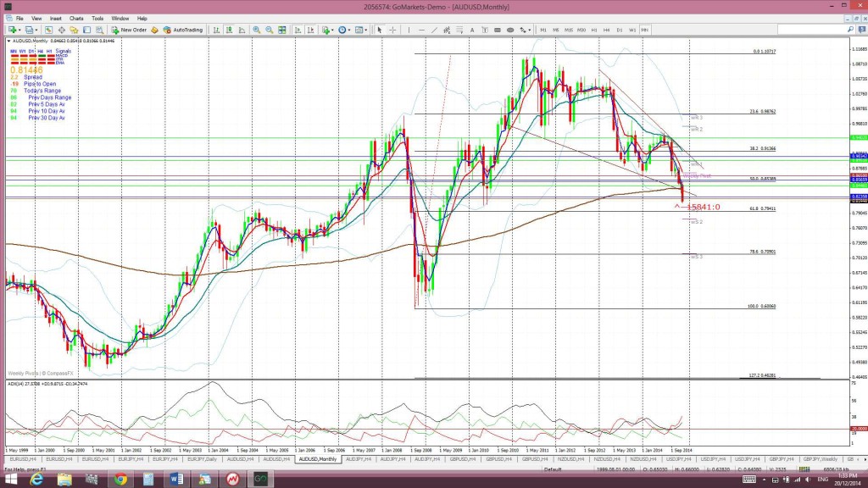Open Chrome from the Windows taskbar

coord(120,479)
